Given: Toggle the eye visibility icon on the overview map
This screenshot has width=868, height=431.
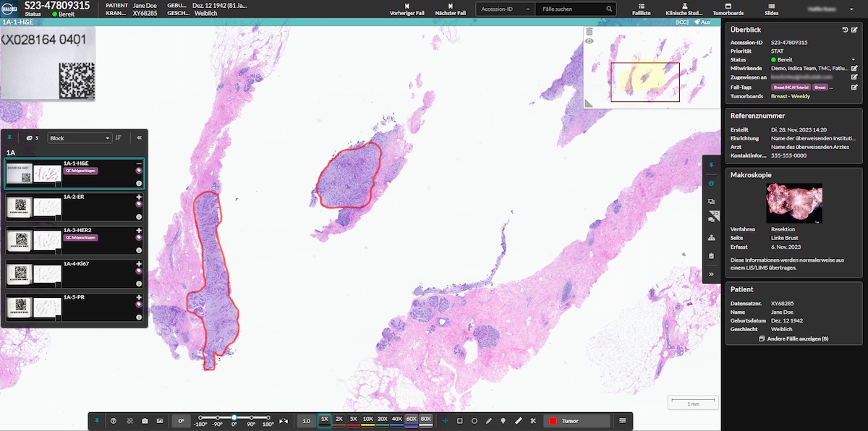Looking at the screenshot, I should coord(589,40).
